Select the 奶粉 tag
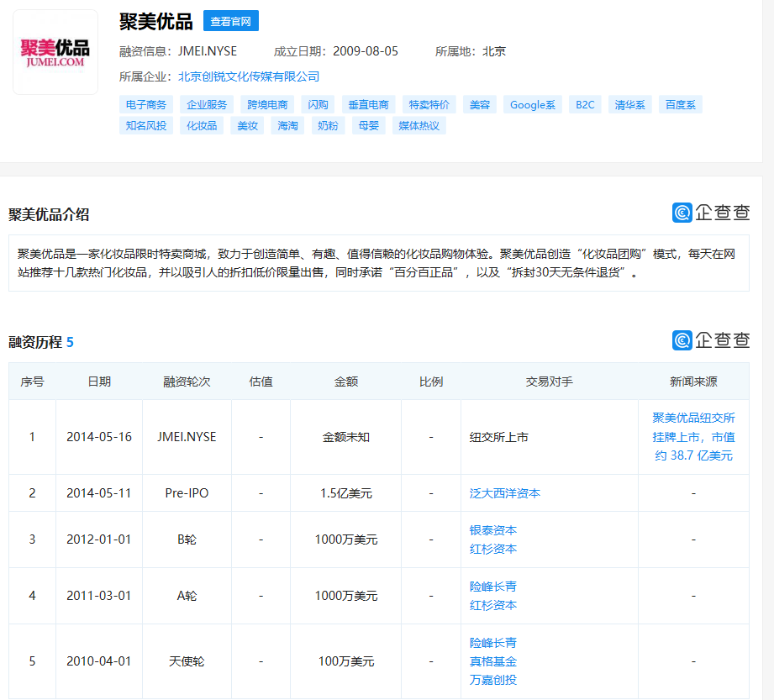Viewport: 774px width, 700px height. tap(329, 125)
